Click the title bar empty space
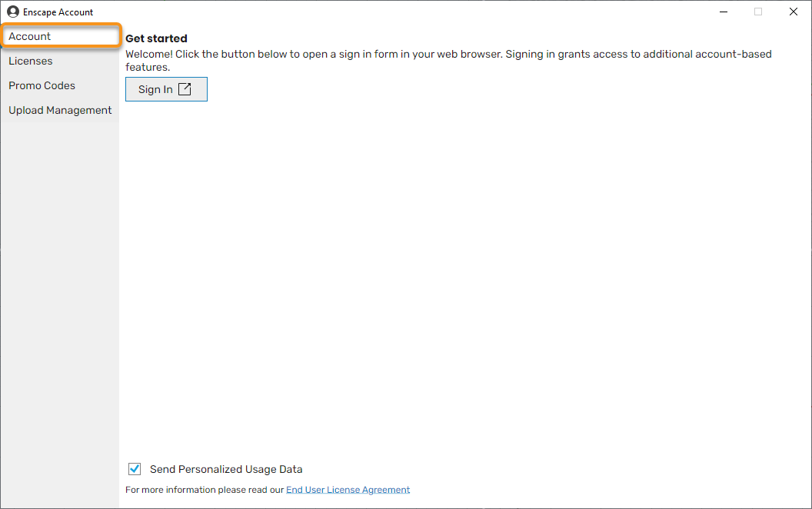Image resolution: width=812 pixels, height=509 pixels. pos(384,12)
